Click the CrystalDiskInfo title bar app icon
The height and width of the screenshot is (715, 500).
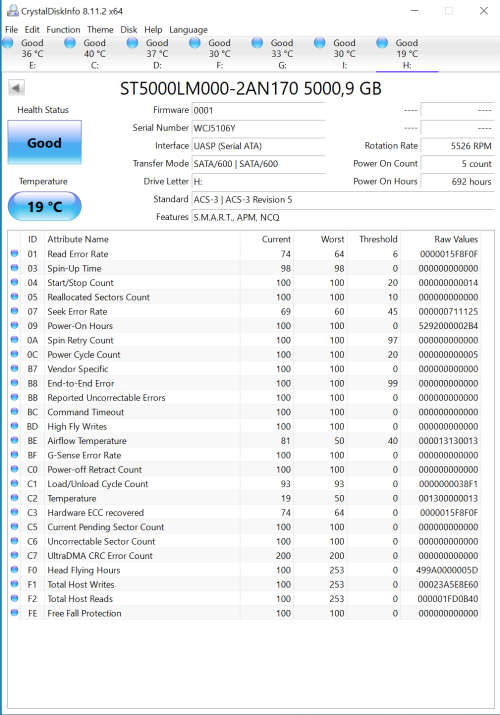click(12, 11)
